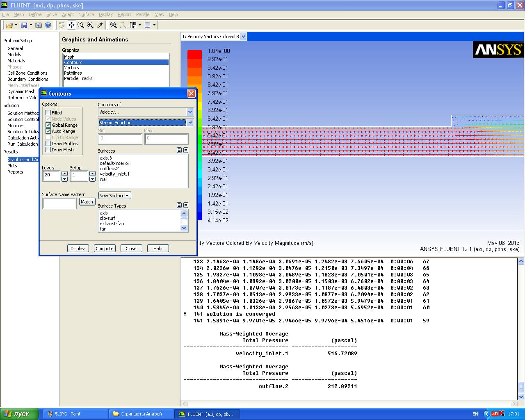The height and width of the screenshot is (420, 525).
Task: Open the Surface menu
Action: 87,14
